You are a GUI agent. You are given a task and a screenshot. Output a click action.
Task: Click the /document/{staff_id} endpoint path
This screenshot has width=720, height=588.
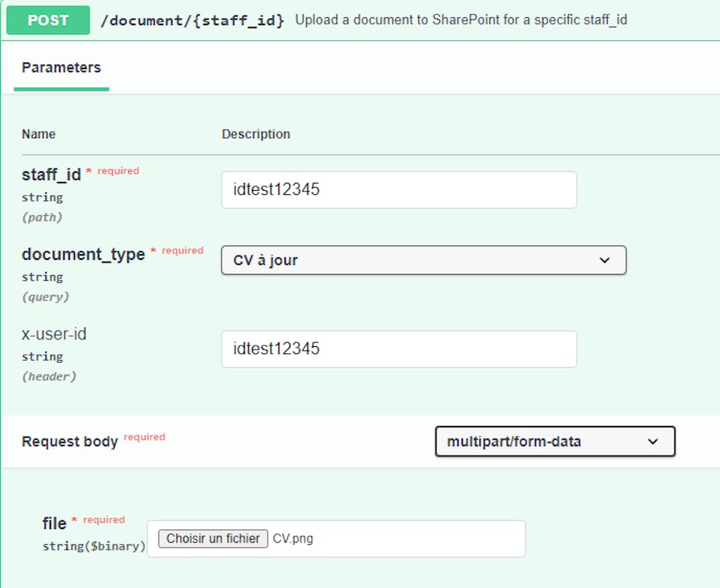[192, 20]
